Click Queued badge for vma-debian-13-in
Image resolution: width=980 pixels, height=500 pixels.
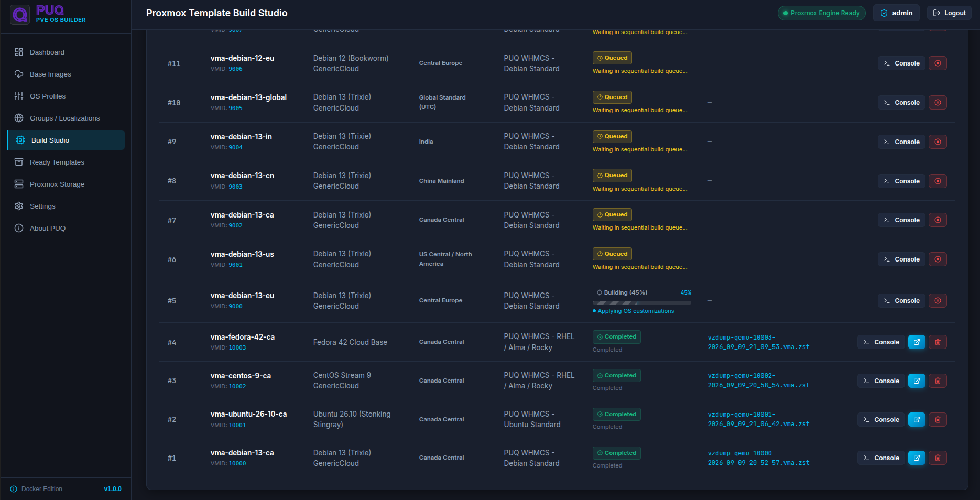tap(612, 137)
